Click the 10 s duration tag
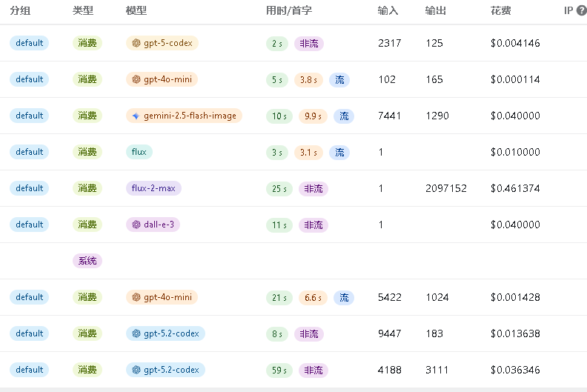Screen dimensions: 587x392 click(x=279, y=116)
